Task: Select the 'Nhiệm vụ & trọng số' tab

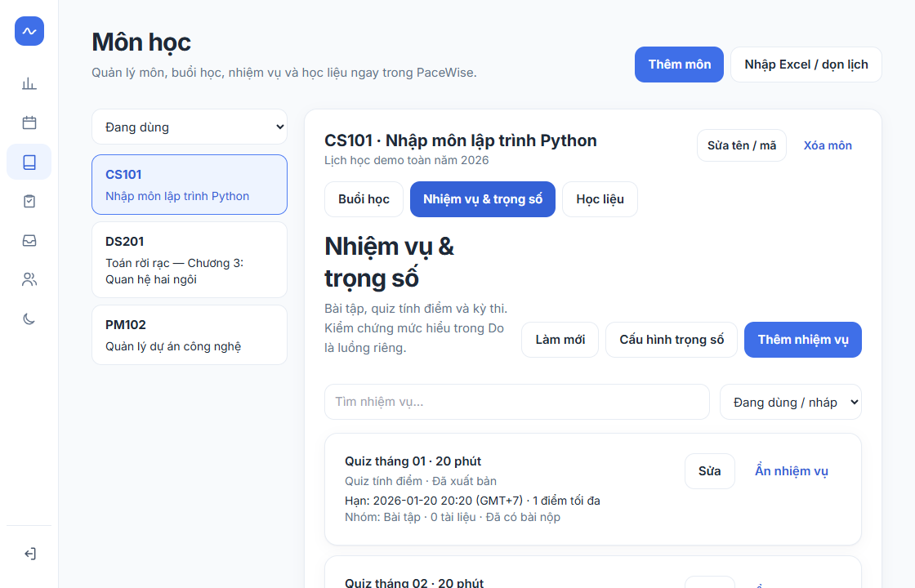Action: pos(483,199)
